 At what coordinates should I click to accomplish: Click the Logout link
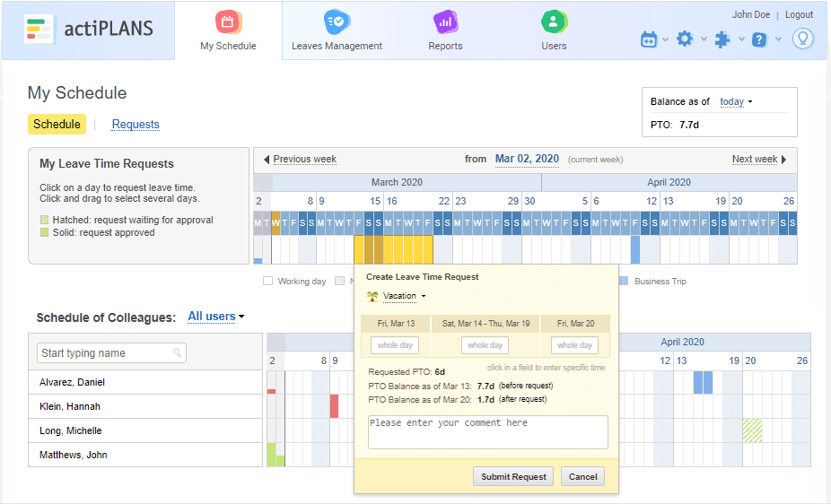(x=799, y=14)
